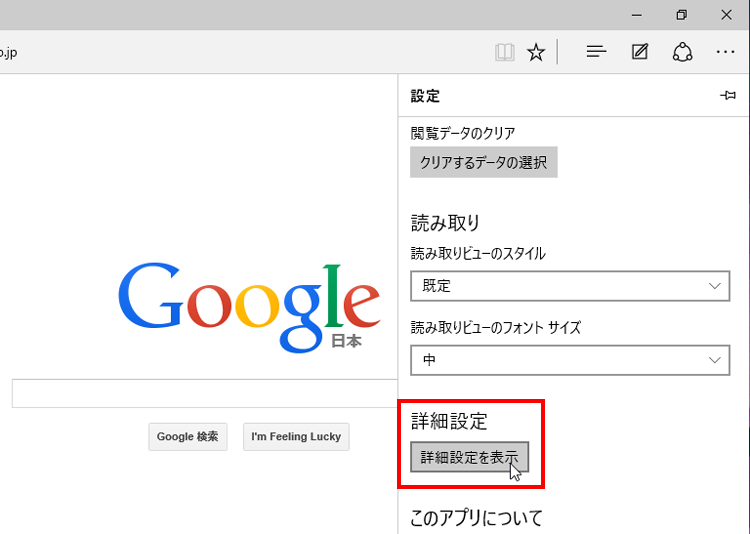This screenshot has width=750, height=534.
Task: Open the Web Note pencil icon
Action: click(640, 52)
